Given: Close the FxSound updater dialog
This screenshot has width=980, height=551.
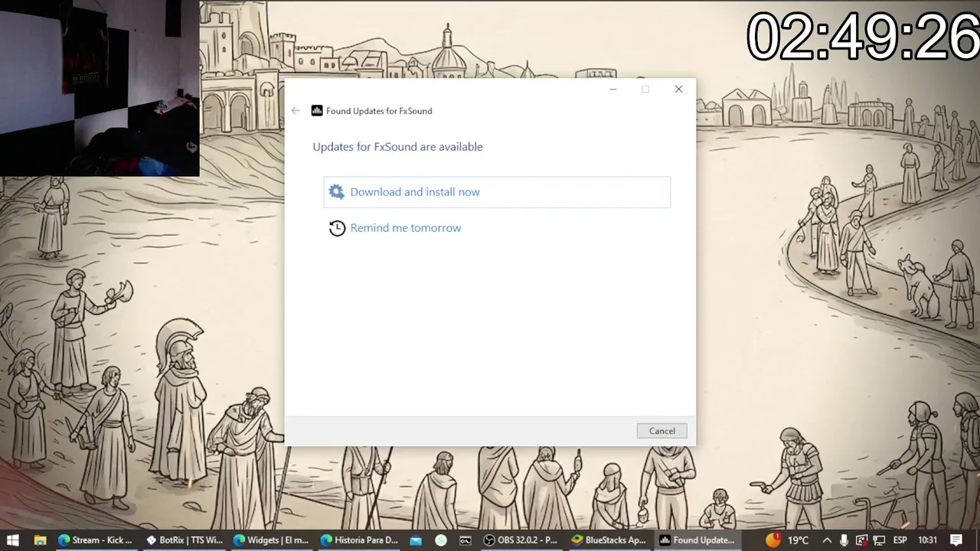Looking at the screenshot, I should pyautogui.click(x=678, y=90).
